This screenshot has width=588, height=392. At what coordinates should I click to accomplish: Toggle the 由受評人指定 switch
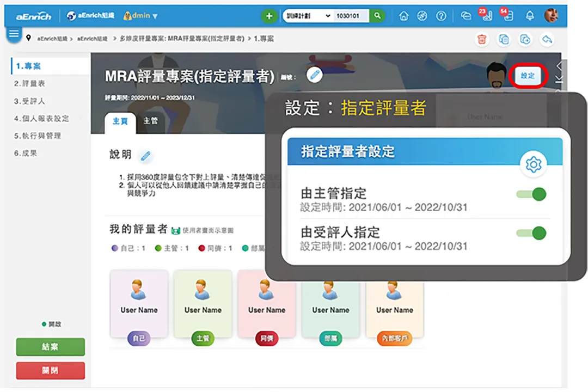coord(531,234)
